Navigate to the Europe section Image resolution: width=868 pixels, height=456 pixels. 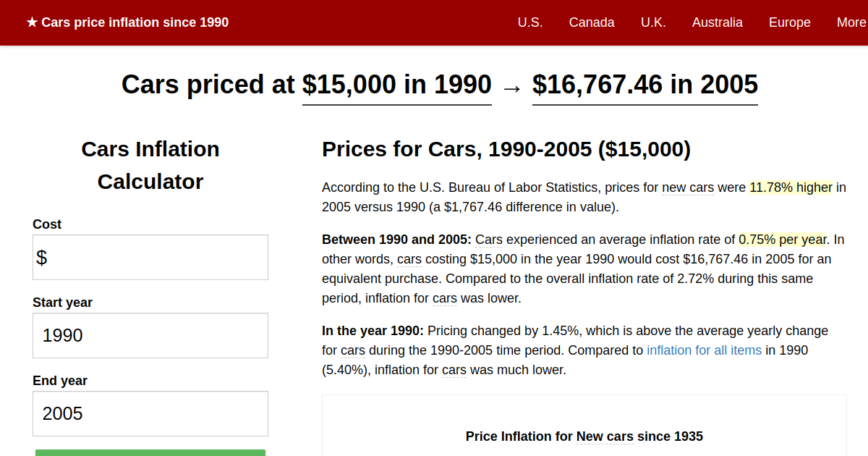click(x=789, y=22)
